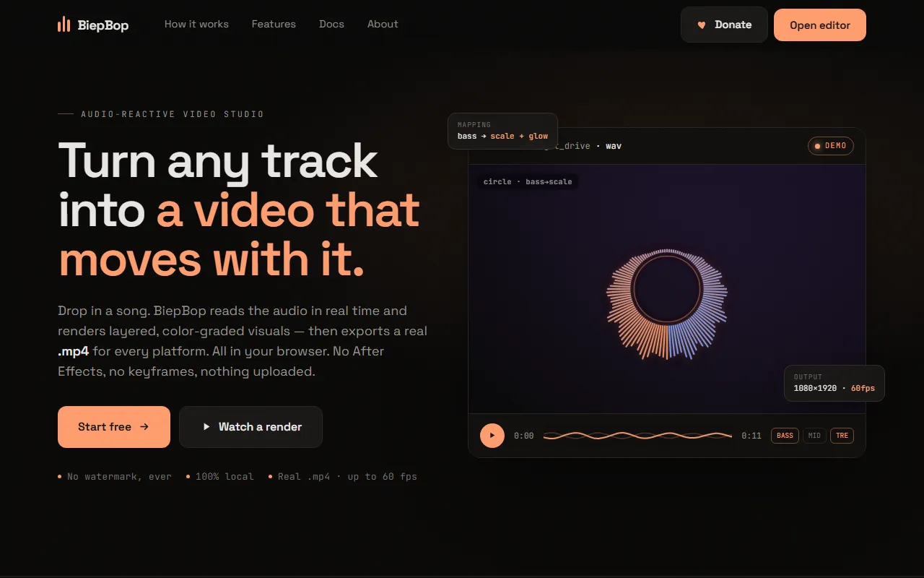The height and width of the screenshot is (578, 924).
Task: Click the "No watermark, ever" text
Action: tap(119, 477)
